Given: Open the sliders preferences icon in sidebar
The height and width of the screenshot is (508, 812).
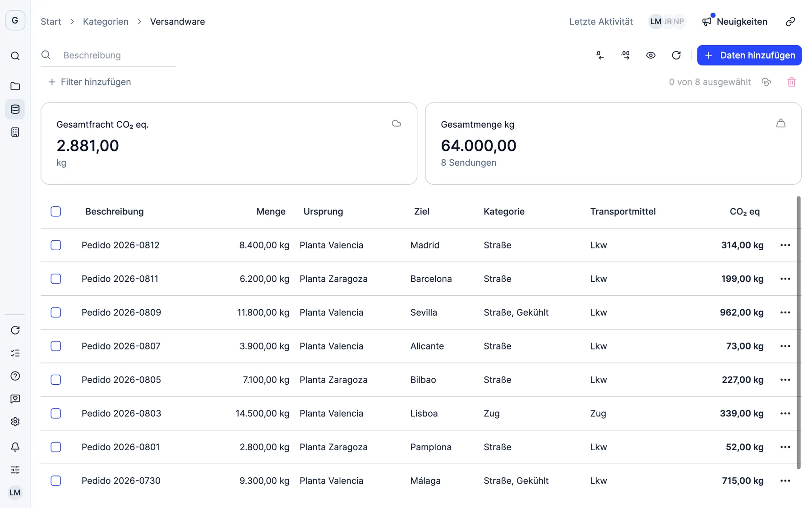Looking at the screenshot, I should point(15,470).
